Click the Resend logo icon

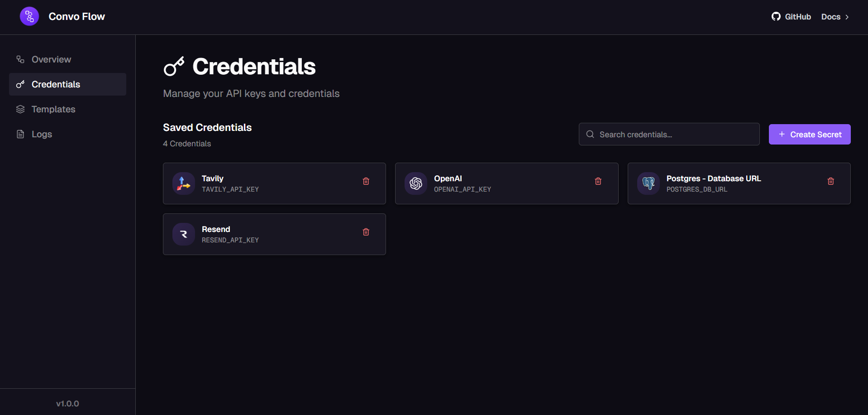point(183,234)
